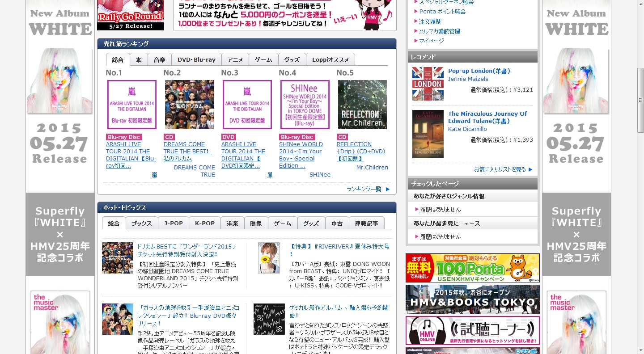Open No.1 ARASHI Blu-ray cover thumbnail

click(x=132, y=105)
